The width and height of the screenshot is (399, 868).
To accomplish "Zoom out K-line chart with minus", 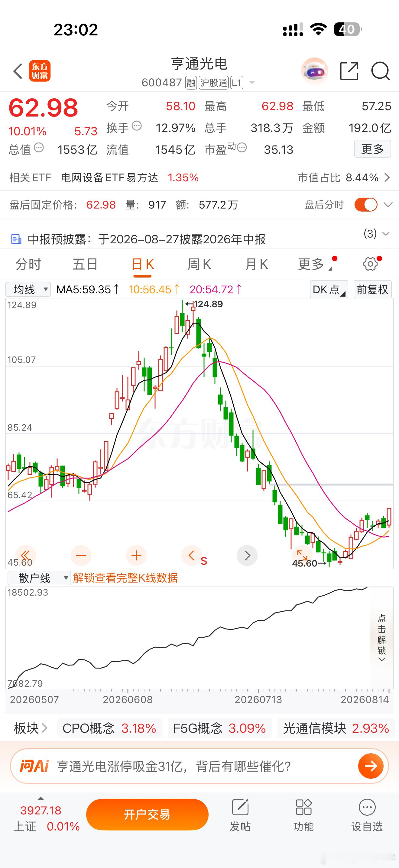I will coord(81,555).
